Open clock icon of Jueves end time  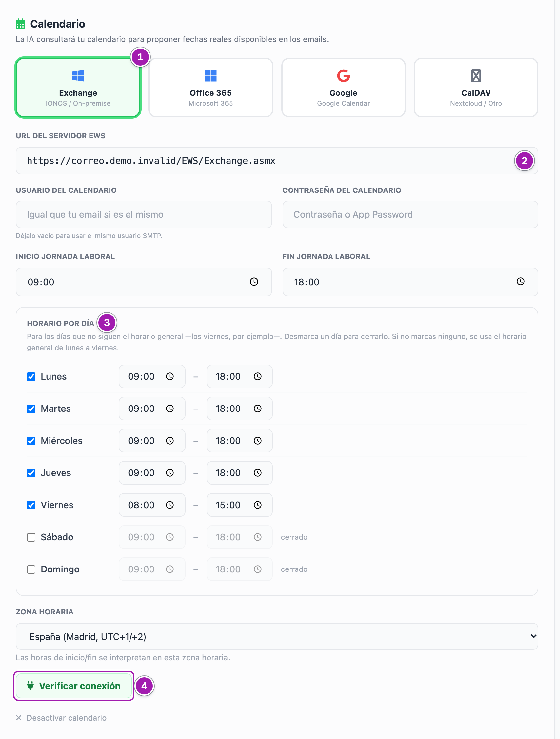(257, 473)
